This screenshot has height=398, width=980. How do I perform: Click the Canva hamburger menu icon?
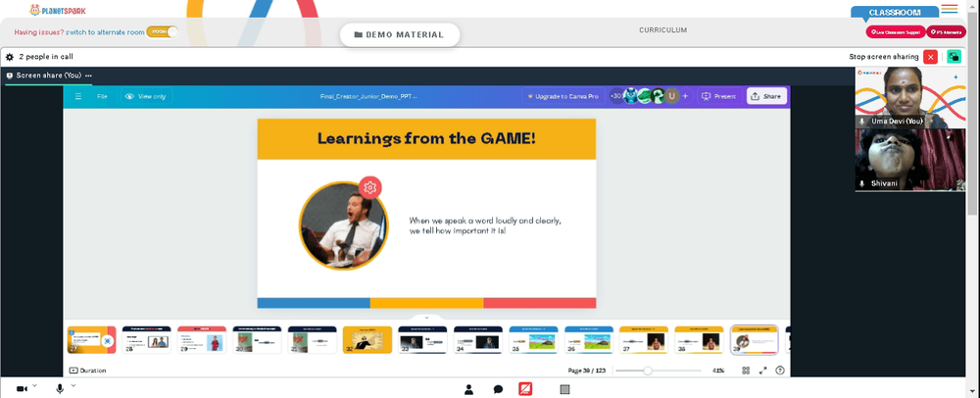pos(78,96)
